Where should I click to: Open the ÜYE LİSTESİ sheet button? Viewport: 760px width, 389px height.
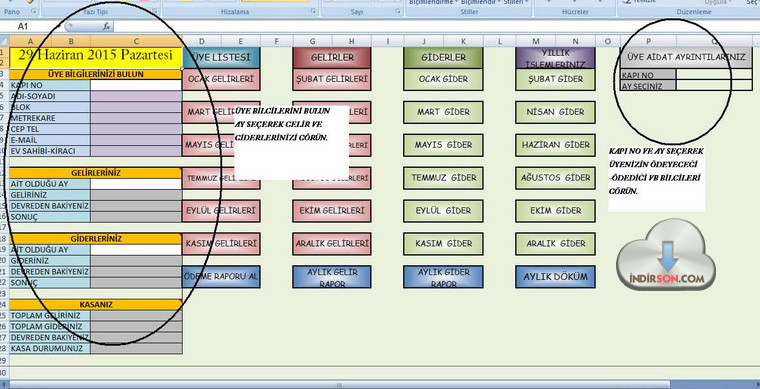(x=221, y=57)
